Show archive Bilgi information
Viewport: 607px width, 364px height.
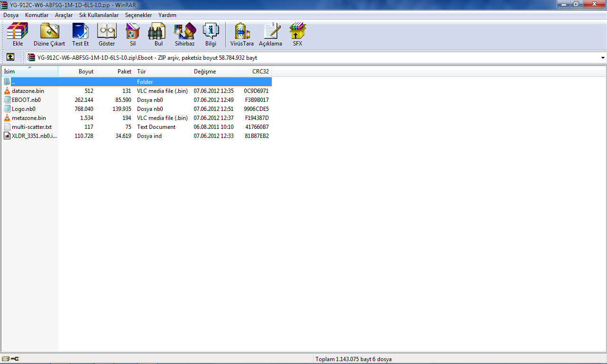(x=211, y=35)
